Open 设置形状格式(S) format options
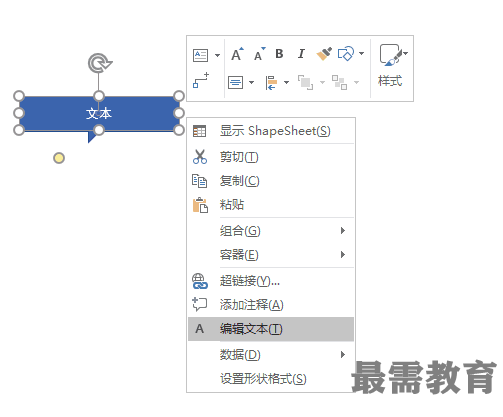 point(271,379)
